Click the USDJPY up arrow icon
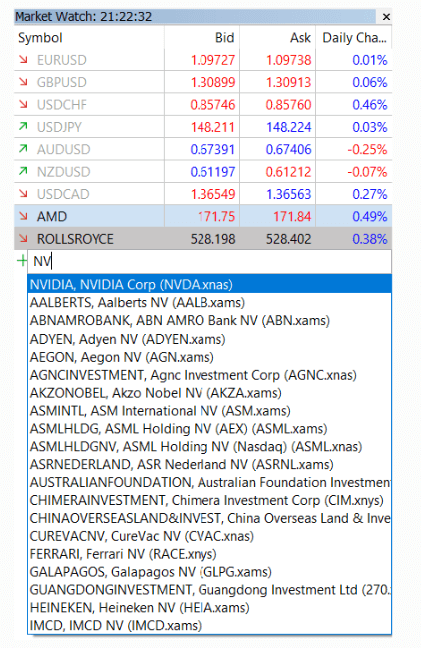Image resolution: width=421 pixels, height=648 pixels. (x=23, y=126)
